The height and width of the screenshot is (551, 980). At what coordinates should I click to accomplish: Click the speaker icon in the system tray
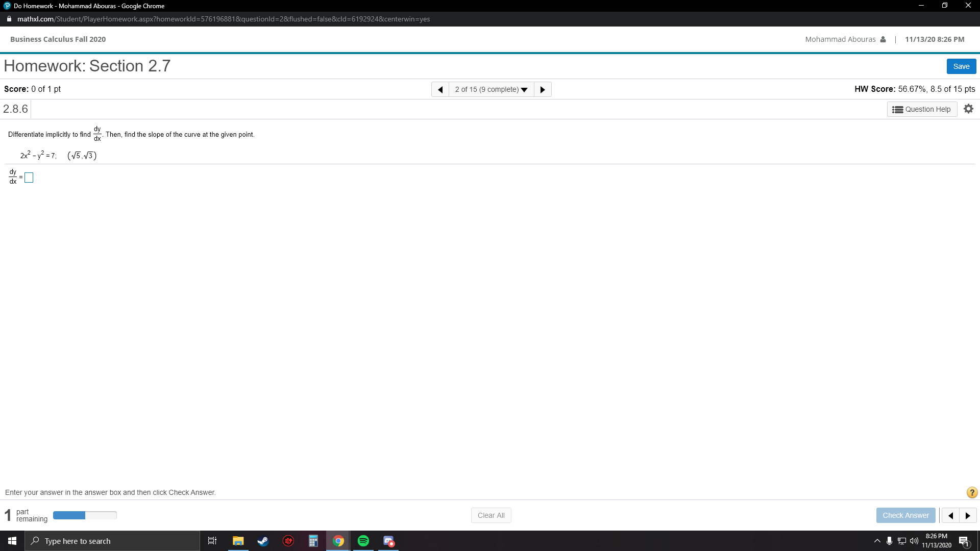click(915, 541)
